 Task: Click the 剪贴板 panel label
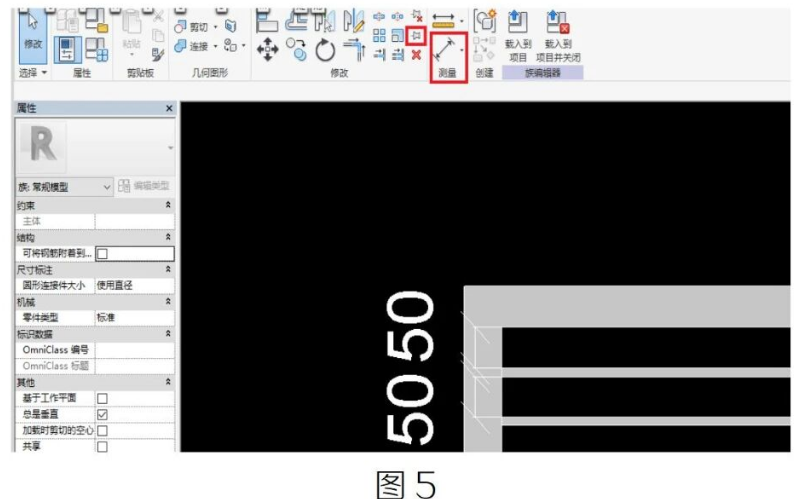[141, 73]
